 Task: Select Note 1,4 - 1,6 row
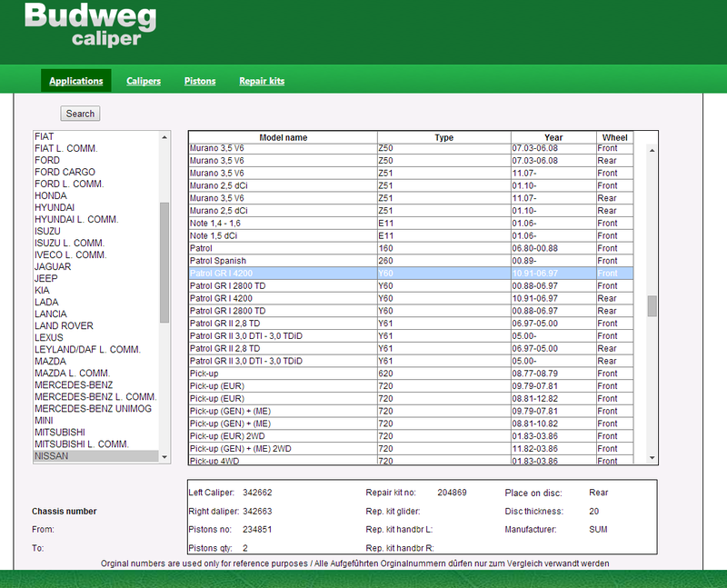click(411, 223)
